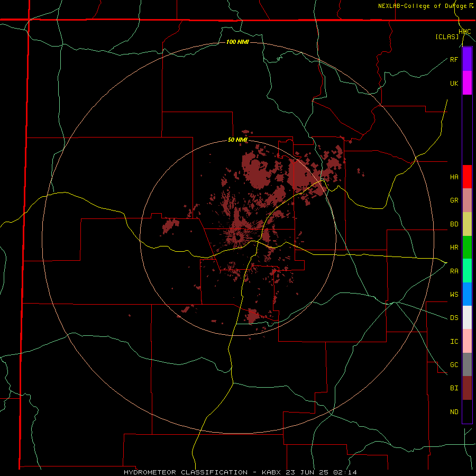Click the WS blue legend swatch
This screenshot has width=476, height=476.
467,294
